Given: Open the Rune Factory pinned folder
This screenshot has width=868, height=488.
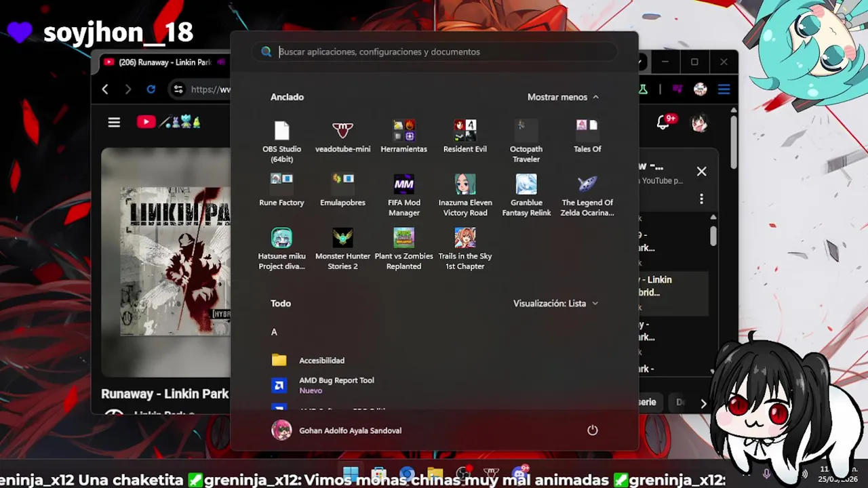Looking at the screenshot, I should click(x=281, y=190).
